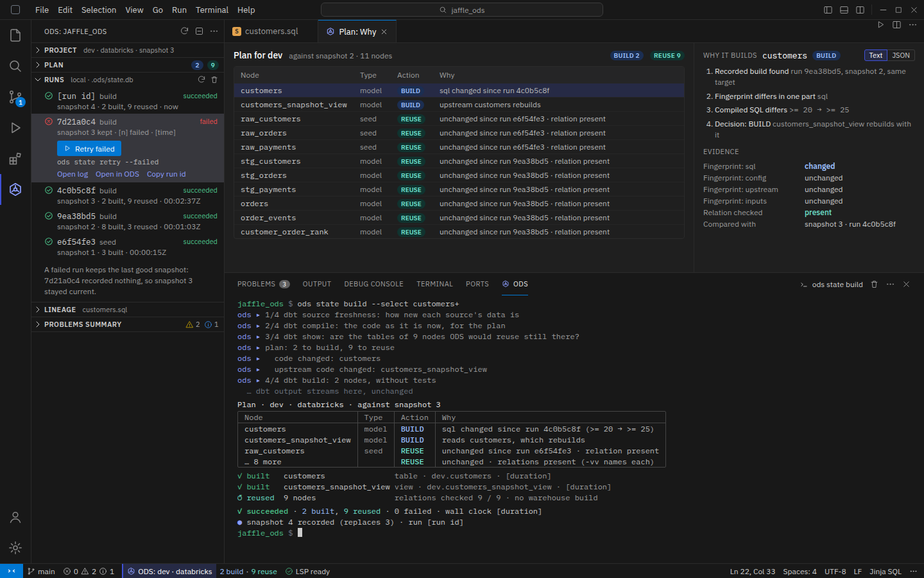Open Run and Debug view
Viewport: 924px width, 578px height.
tap(15, 128)
